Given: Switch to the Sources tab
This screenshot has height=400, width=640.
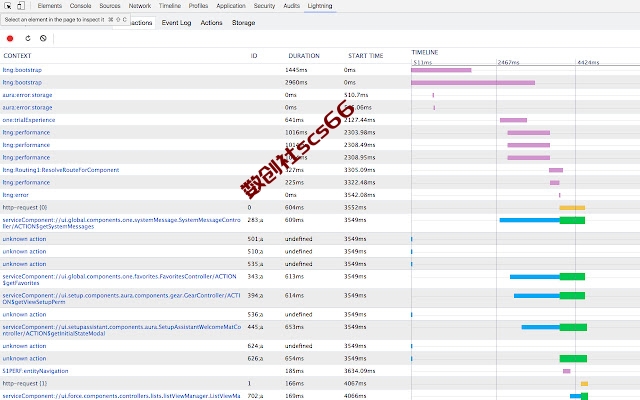Looking at the screenshot, I should [x=110, y=6].
